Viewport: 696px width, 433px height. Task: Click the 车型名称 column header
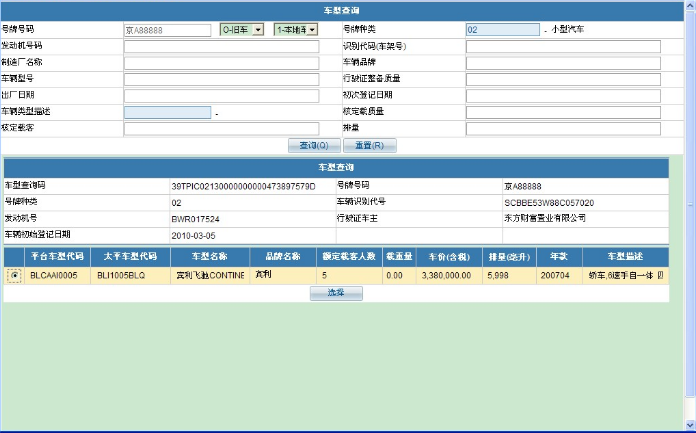206,256
